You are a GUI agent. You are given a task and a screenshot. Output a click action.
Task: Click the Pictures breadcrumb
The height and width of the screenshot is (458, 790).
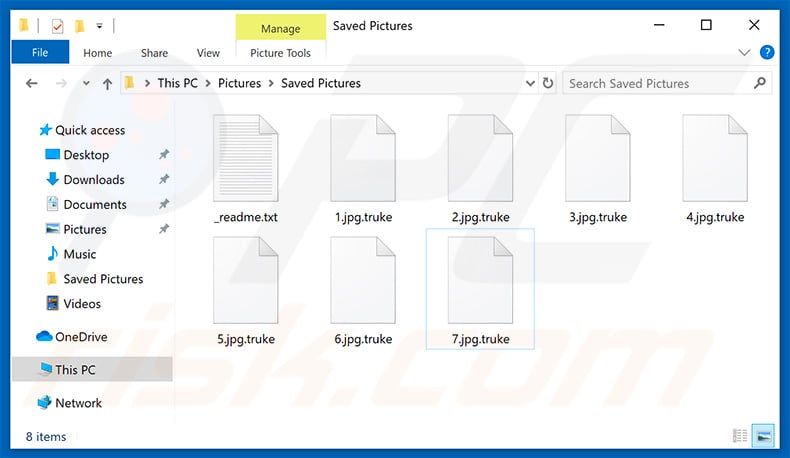pos(239,83)
